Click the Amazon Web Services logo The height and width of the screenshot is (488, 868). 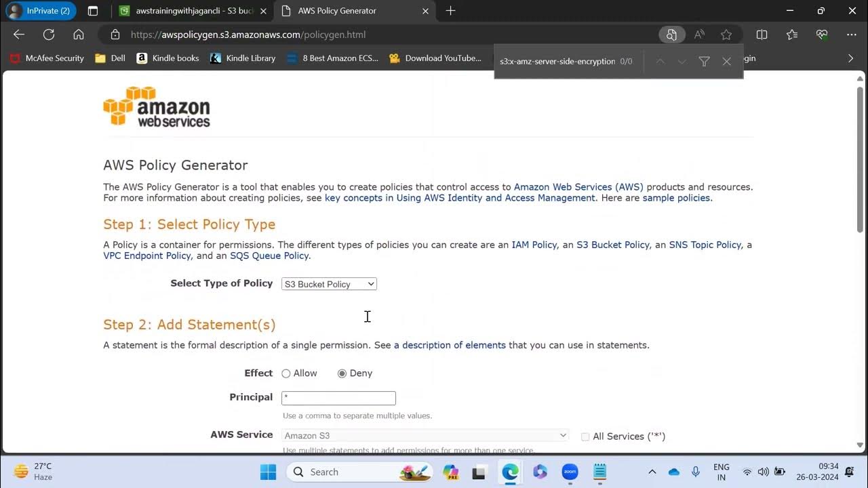point(157,106)
